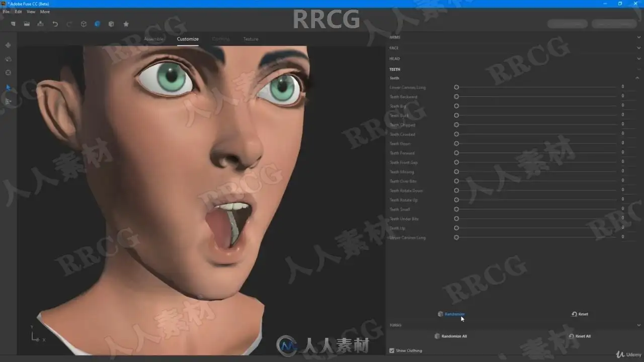Screen dimensions: 644x362
Task: Click the bottom left-sidebar geometry tool
Action: (x=8, y=101)
